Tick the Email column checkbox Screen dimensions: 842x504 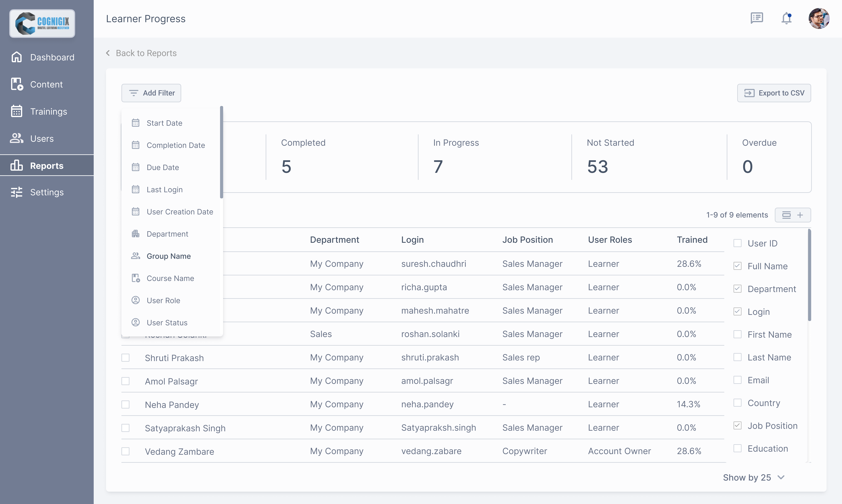[x=737, y=380]
